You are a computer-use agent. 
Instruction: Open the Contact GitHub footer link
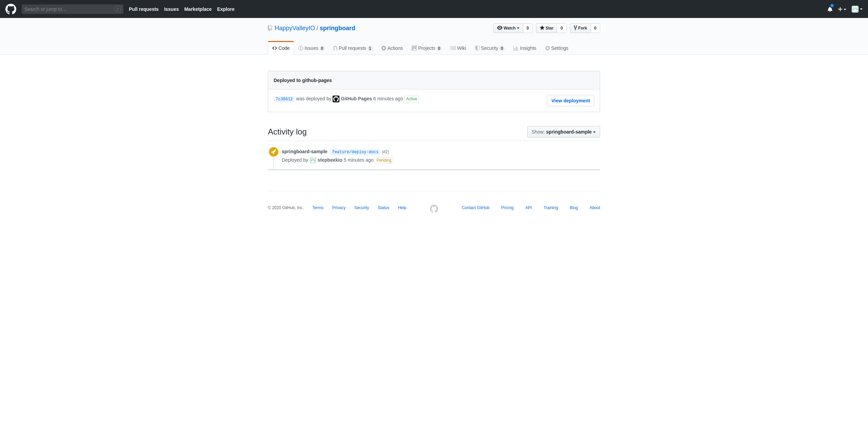475,208
